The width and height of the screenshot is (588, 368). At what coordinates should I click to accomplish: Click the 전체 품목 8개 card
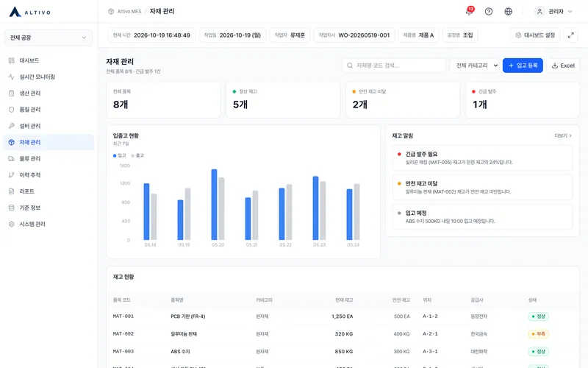tap(163, 100)
